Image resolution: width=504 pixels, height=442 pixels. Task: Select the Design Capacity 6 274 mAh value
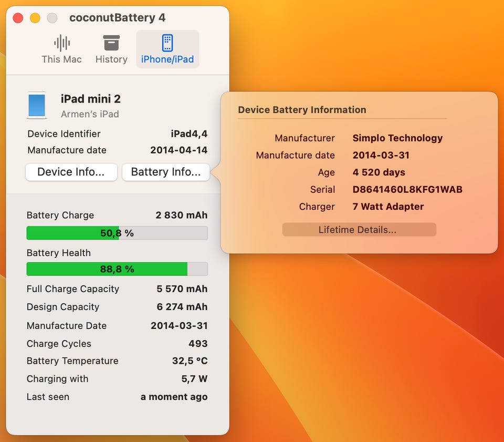(182, 307)
